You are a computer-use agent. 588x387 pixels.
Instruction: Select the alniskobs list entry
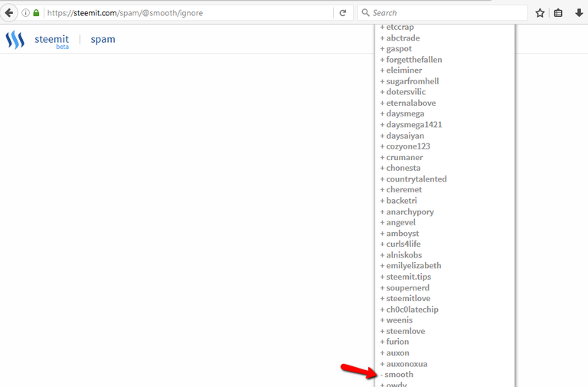(x=401, y=255)
